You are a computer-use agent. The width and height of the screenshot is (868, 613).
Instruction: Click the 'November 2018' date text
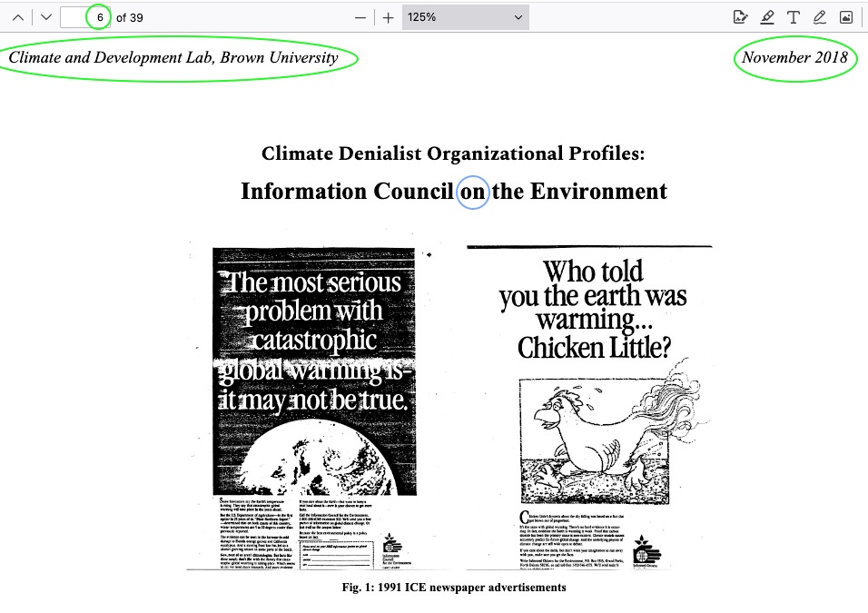794,58
